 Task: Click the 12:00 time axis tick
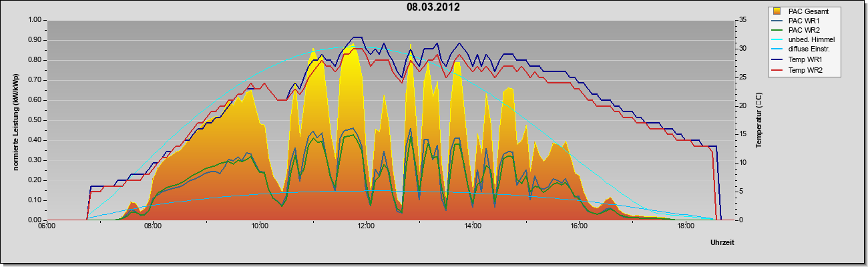coord(366,226)
